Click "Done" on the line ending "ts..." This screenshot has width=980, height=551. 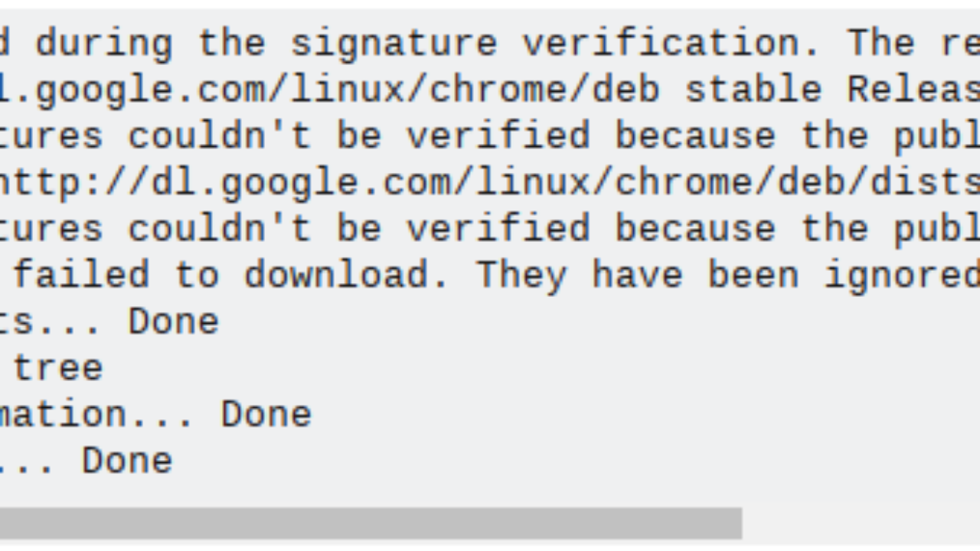point(173,321)
